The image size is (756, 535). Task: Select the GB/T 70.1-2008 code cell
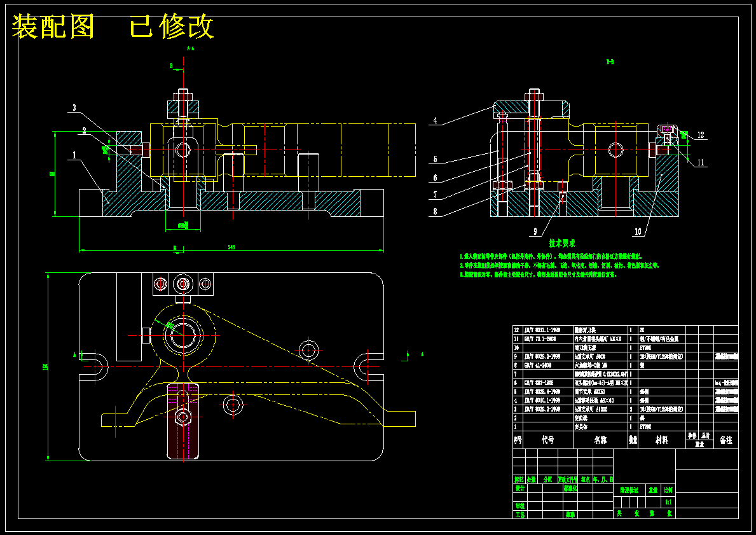click(x=547, y=338)
